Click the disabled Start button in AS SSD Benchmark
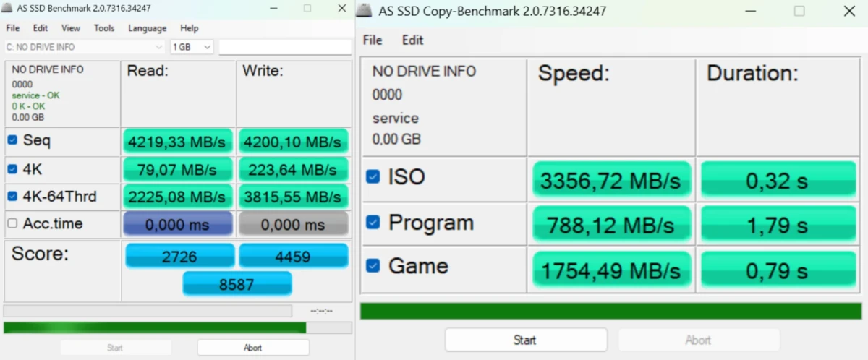 pos(116,348)
